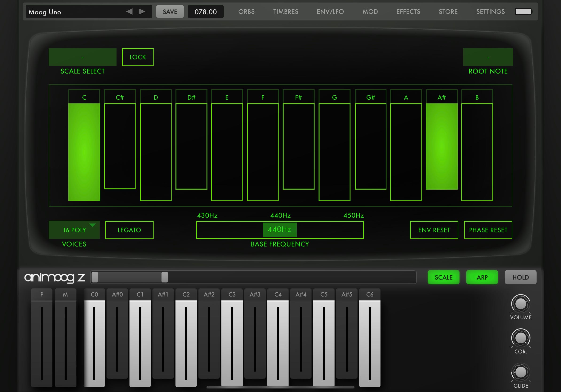Disable the highlighted A# note bar

pyautogui.click(x=441, y=146)
